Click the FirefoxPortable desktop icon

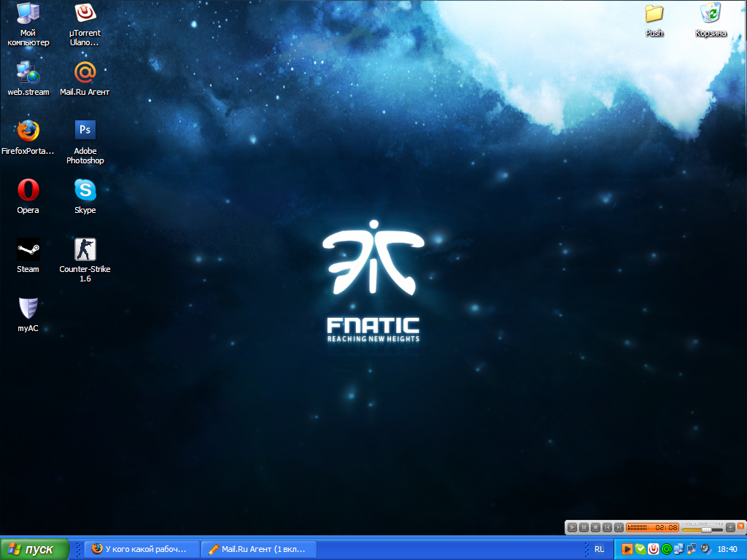pyautogui.click(x=28, y=131)
